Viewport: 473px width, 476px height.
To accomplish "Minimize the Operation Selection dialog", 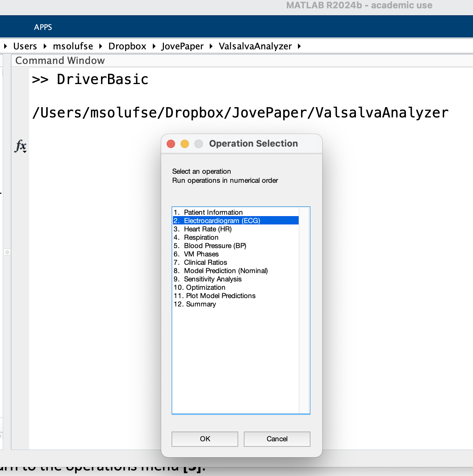I will click(185, 144).
